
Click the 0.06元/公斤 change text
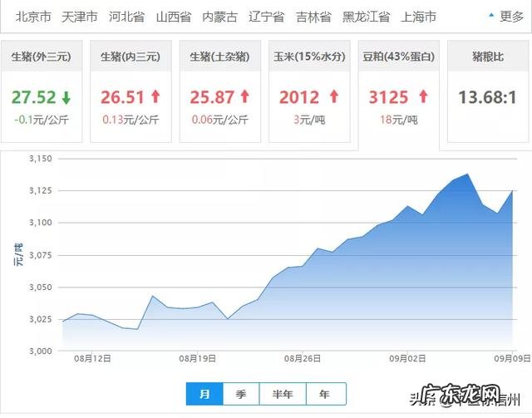coord(219,120)
